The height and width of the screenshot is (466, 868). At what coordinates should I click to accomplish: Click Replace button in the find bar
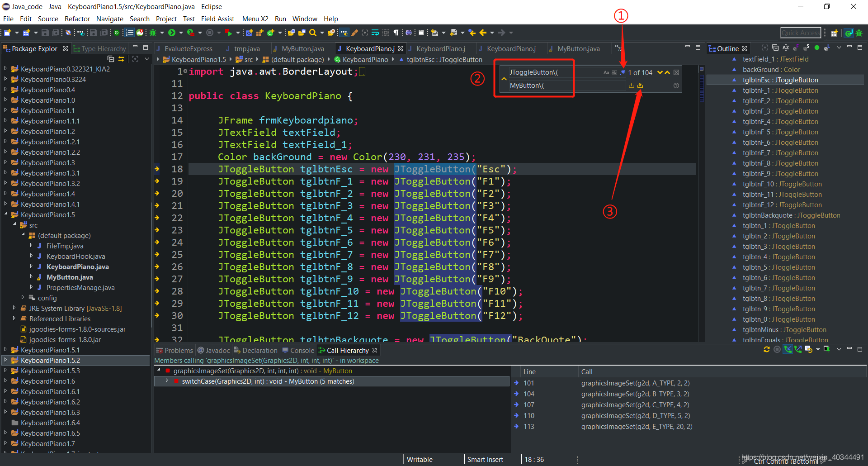(x=632, y=86)
